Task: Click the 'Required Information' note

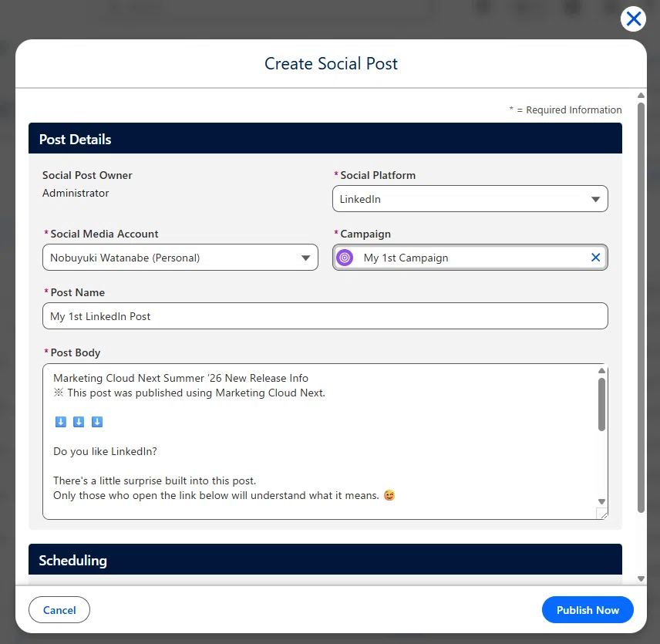Action: tap(565, 110)
